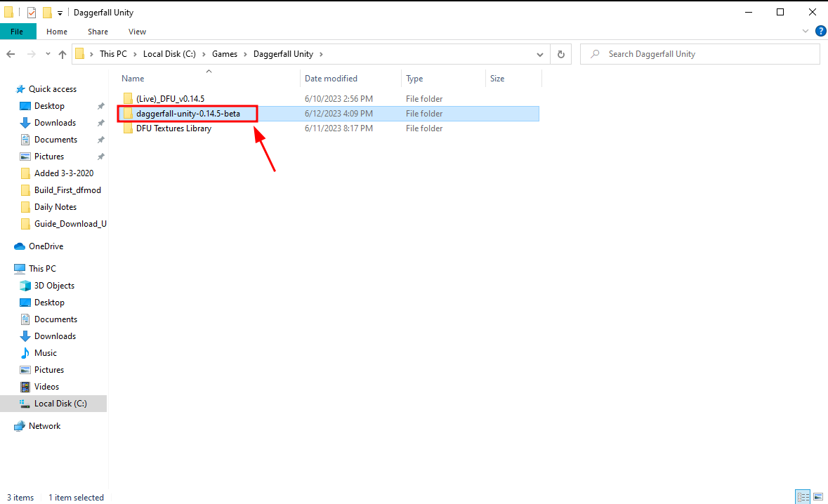
Task: Refresh the Daggerfall Unity folder view
Action: pyautogui.click(x=561, y=54)
